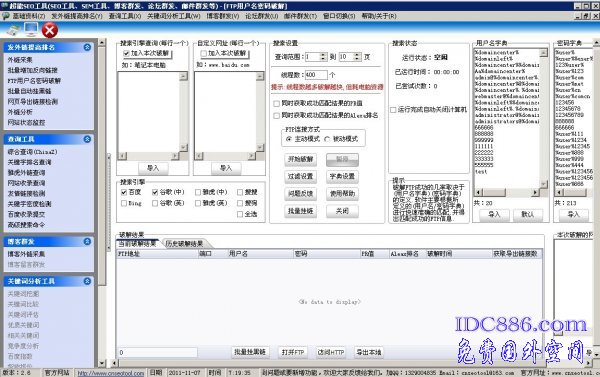Screen dimensions: 600x377
Task: Open the cnseotool.com official website link
Action: tap(111, 373)
